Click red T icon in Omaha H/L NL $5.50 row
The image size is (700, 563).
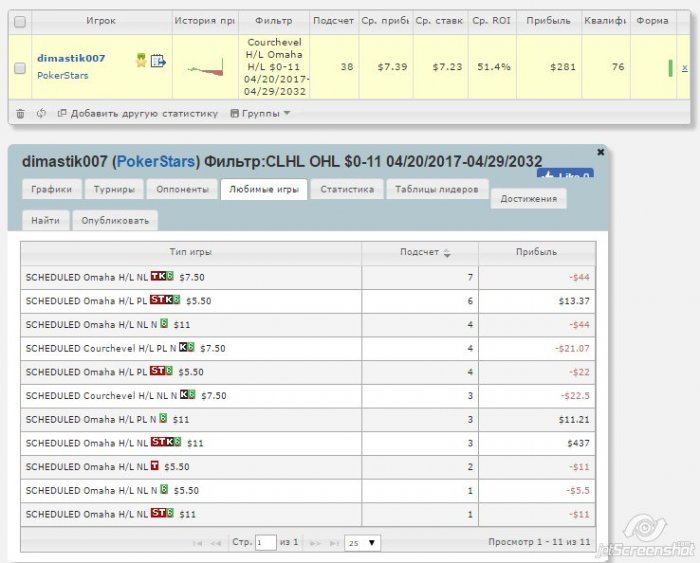[154, 466]
